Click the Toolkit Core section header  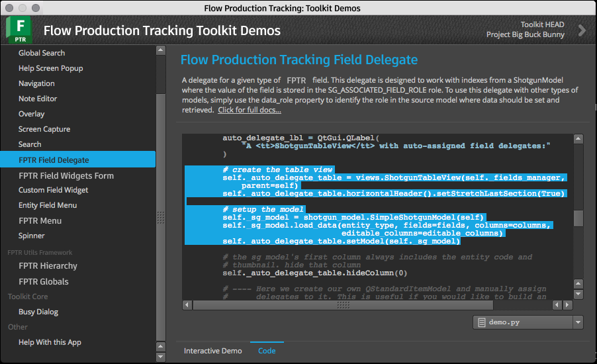[28, 296]
